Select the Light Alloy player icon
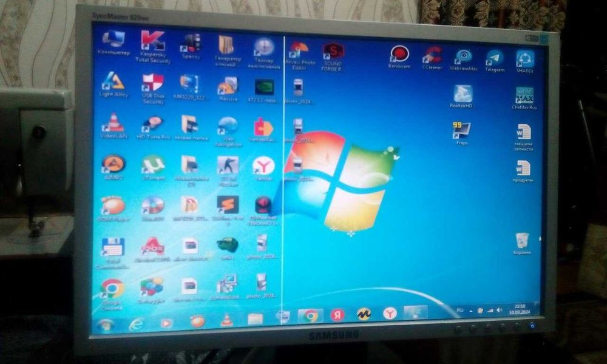Image resolution: width=607 pixels, height=364 pixels. pyautogui.click(x=114, y=84)
